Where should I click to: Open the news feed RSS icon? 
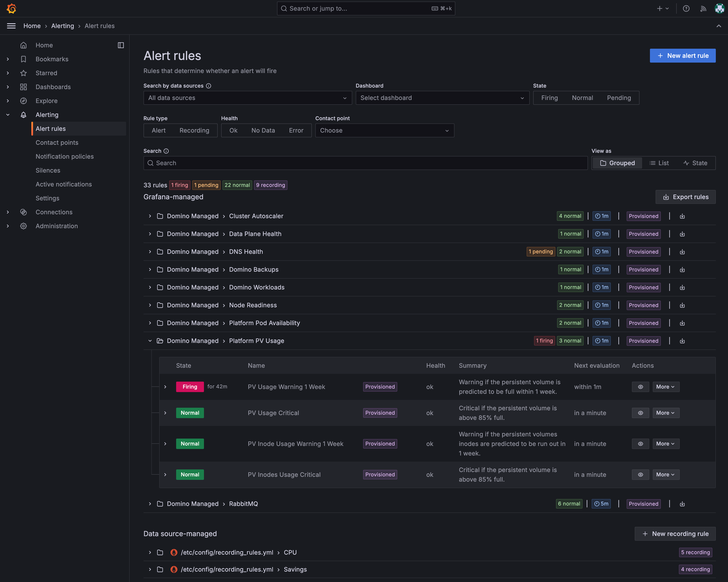coord(703,8)
